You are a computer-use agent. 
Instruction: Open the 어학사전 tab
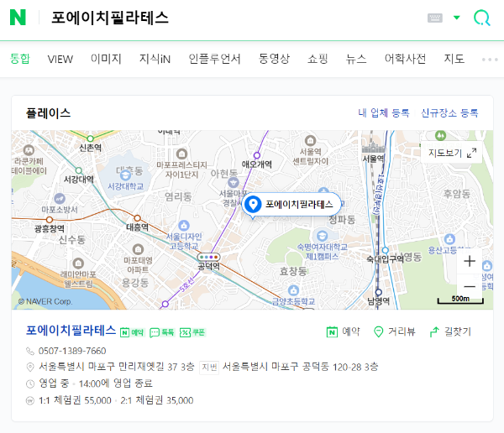click(406, 59)
